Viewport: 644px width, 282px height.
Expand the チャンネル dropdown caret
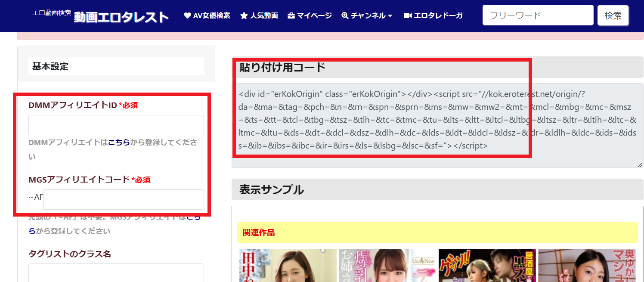click(390, 16)
